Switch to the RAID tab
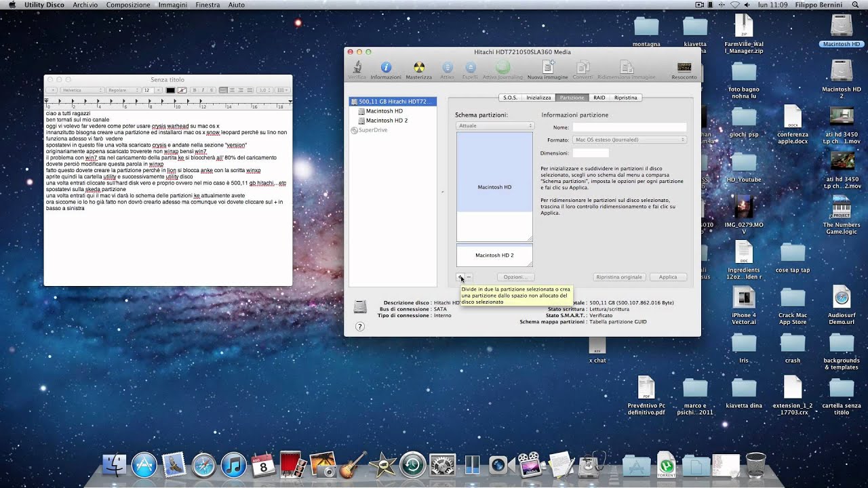This screenshot has height=488, width=868. (x=599, y=98)
